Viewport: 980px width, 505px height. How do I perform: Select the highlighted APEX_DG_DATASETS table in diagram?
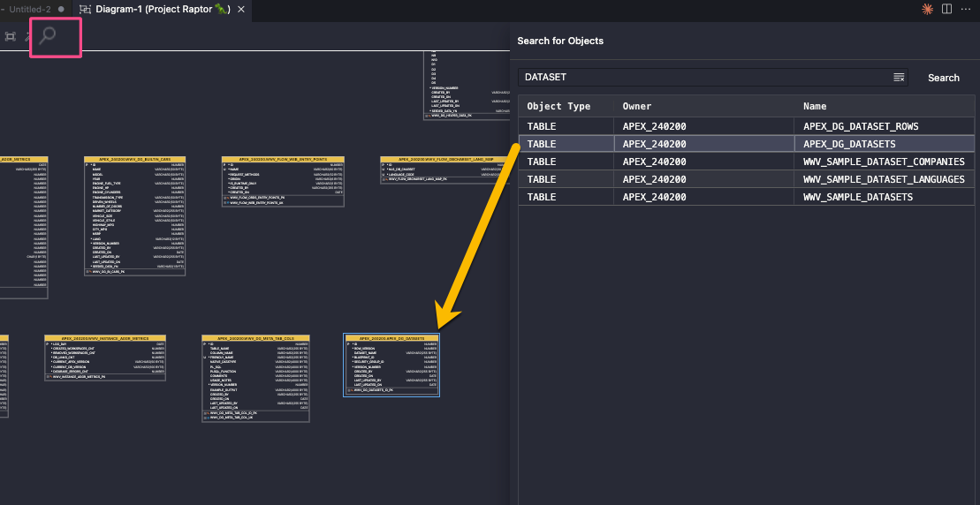[391, 364]
